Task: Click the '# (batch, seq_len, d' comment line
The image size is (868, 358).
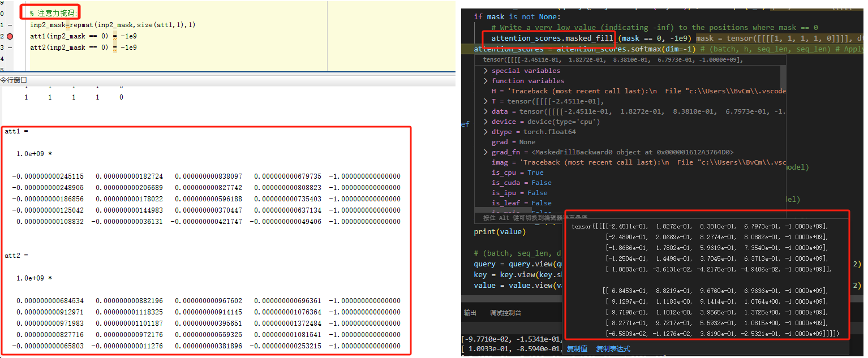Action: point(518,253)
